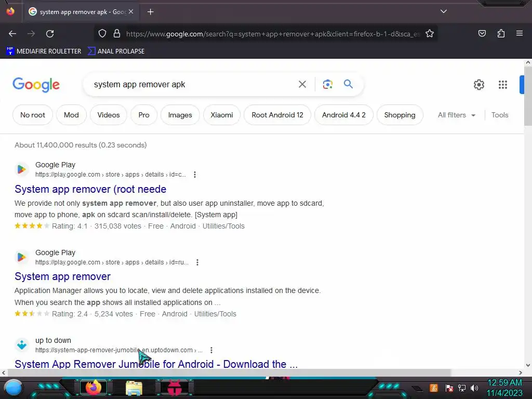This screenshot has width=532, height=399.
Task: Switch to the Videos results tab
Action: pos(108,115)
